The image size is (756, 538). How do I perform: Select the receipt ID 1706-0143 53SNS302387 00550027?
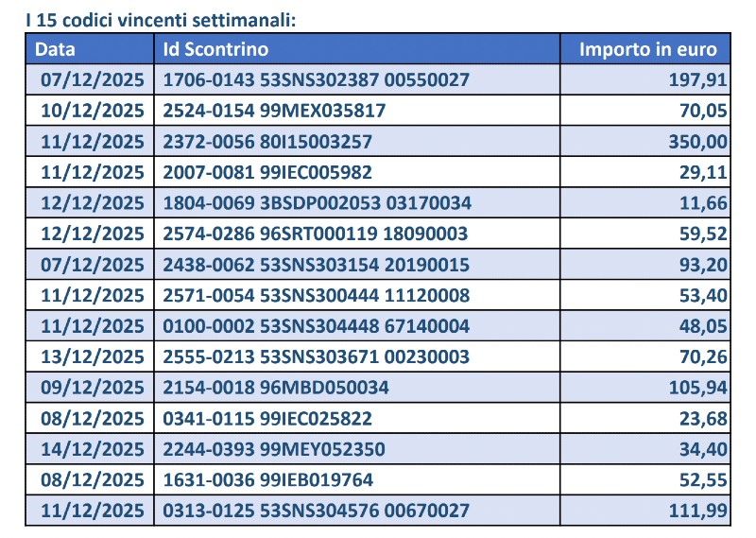pos(317,80)
